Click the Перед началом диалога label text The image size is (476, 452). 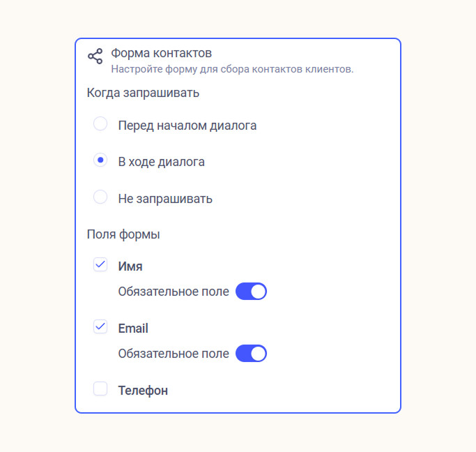coord(187,126)
